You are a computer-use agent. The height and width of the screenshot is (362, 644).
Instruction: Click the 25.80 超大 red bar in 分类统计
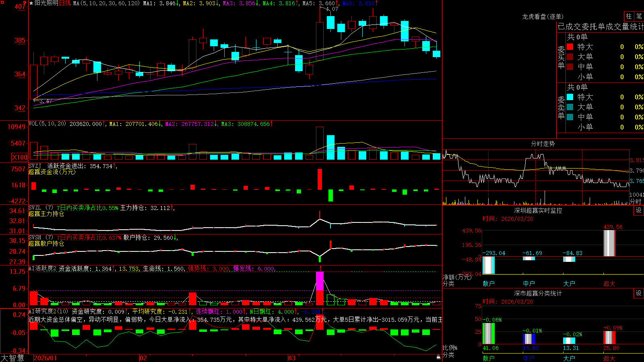click(609, 337)
